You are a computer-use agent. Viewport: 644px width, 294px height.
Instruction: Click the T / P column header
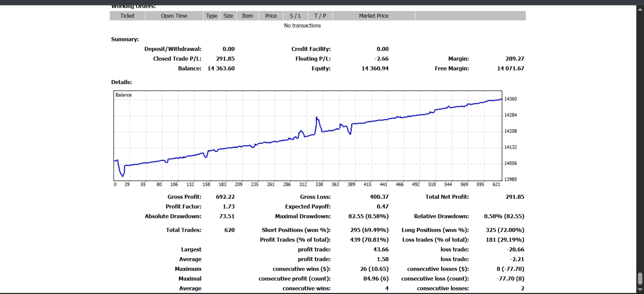pos(320,16)
